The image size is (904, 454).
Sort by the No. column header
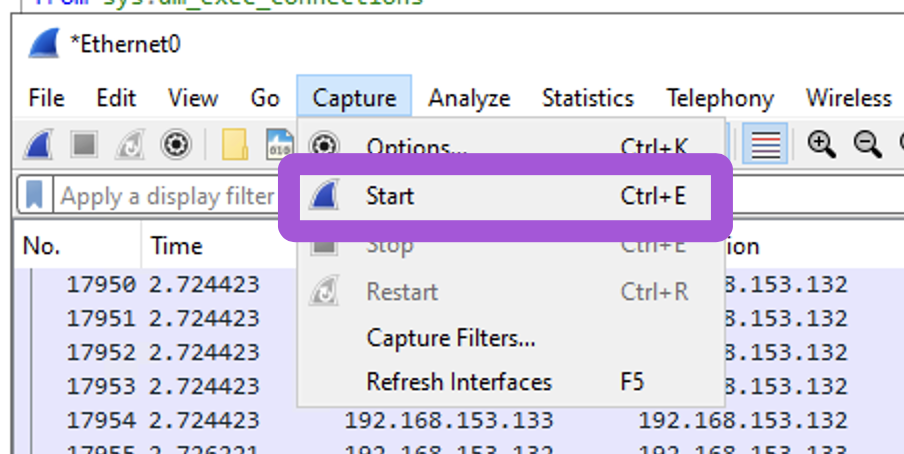pos(77,246)
